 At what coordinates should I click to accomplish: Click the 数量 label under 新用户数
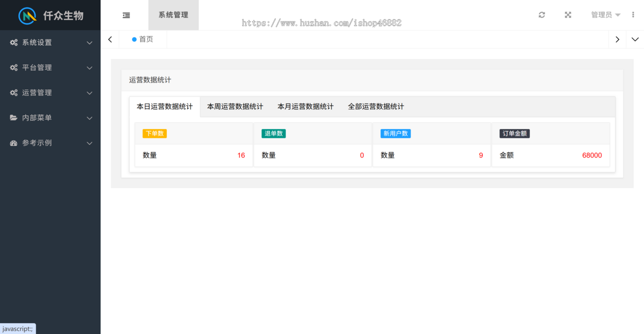pos(387,155)
